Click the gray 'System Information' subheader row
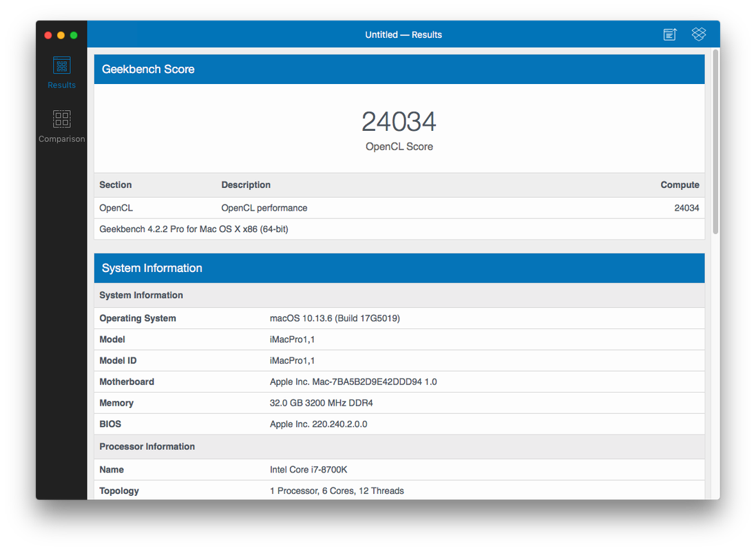This screenshot has width=756, height=551. point(399,295)
